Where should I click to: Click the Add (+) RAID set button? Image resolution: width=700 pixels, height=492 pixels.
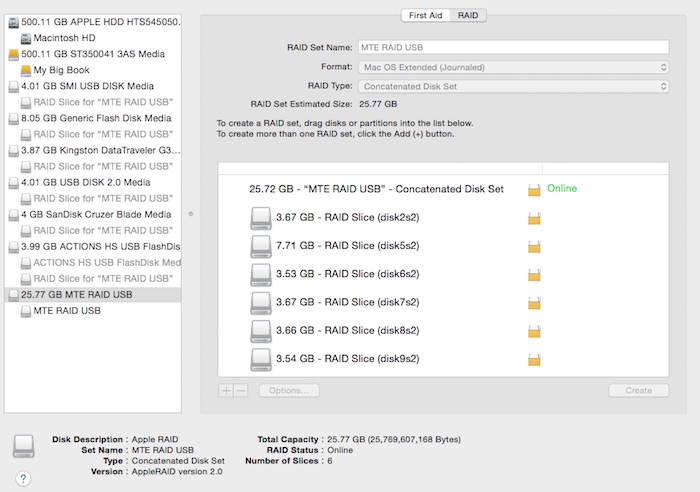(x=226, y=390)
